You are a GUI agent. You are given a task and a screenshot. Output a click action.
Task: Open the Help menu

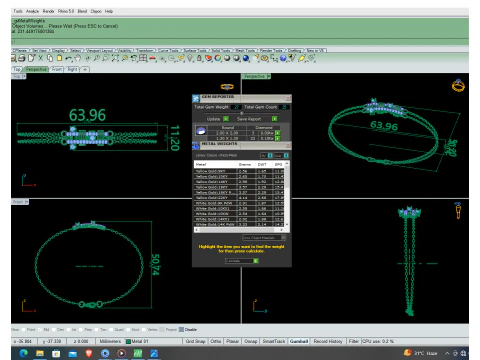coord(109,11)
